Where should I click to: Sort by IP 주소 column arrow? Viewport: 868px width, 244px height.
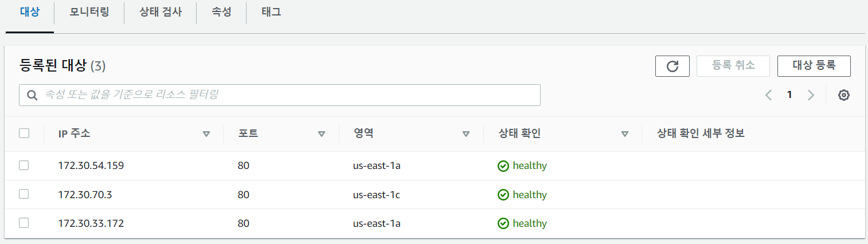206,134
